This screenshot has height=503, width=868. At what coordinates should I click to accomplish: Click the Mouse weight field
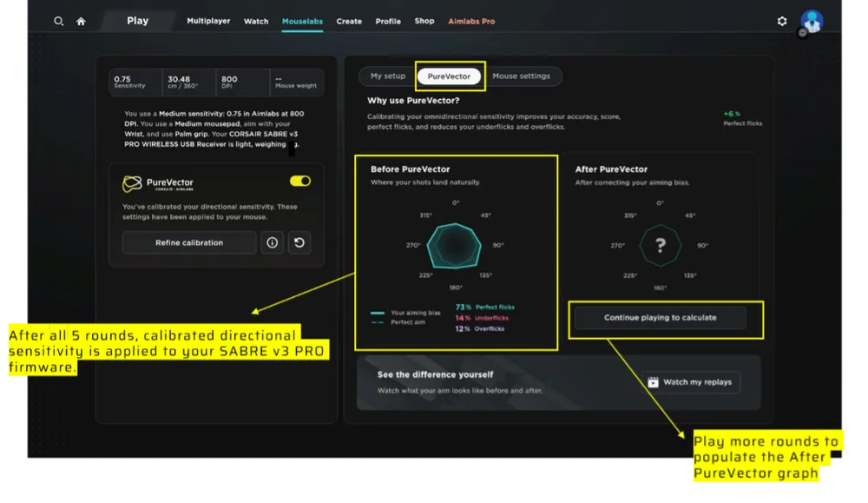pos(296,82)
